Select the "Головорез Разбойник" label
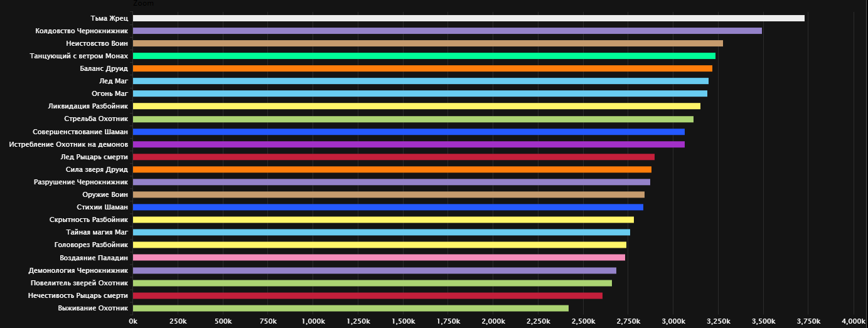 [x=92, y=245]
